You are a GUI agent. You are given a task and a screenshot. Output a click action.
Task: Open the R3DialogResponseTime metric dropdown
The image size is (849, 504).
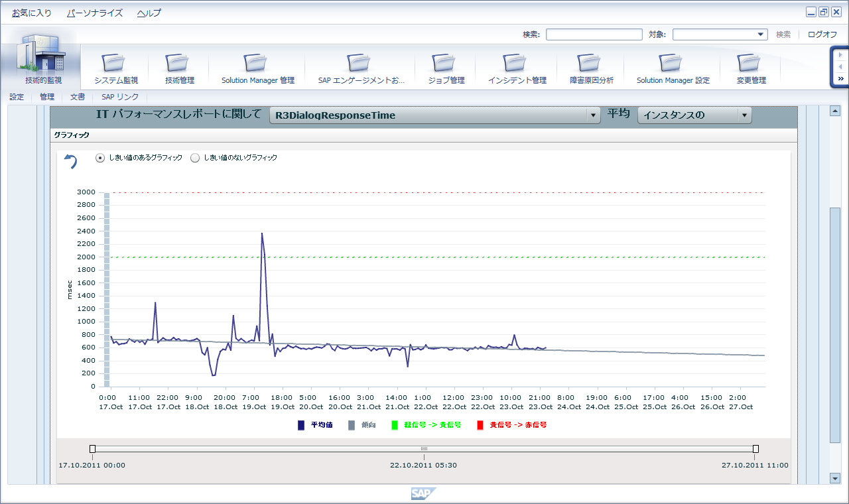coord(435,115)
